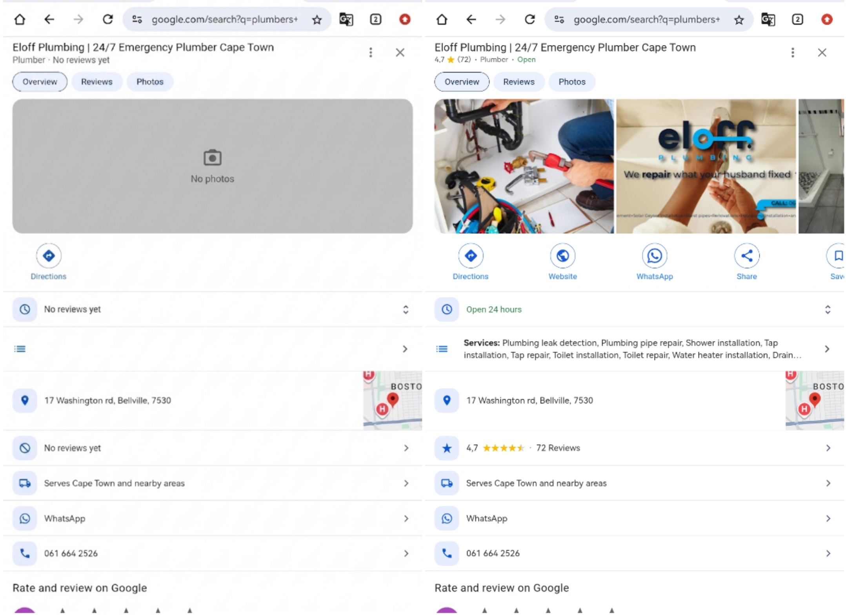Screen dimensions: 846x616
Task: Select the Overview tab in the right listing
Action: (x=462, y=82)
